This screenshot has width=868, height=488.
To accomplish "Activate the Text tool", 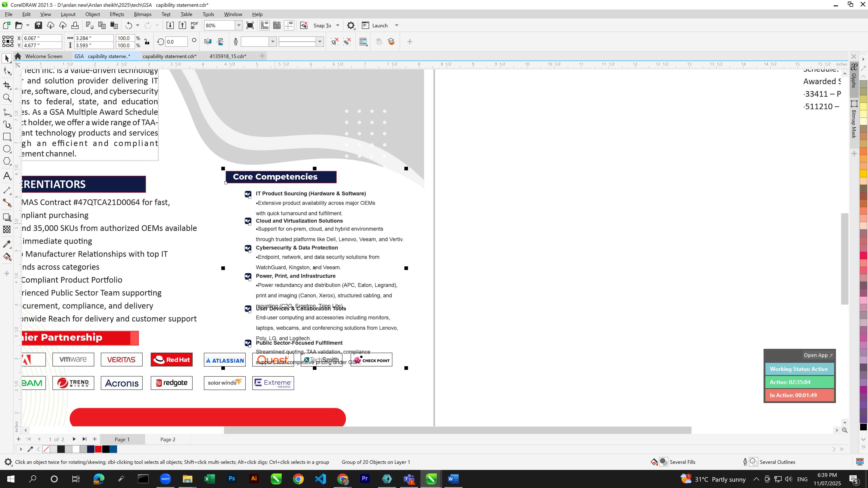I will 7,176.
